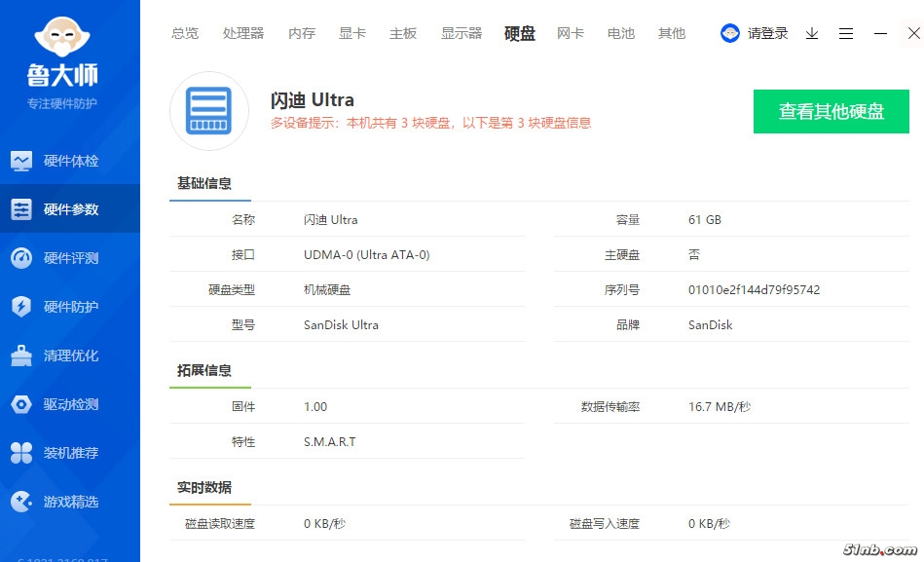Click the 装机推荐 four-leaf icon in sidebar
The width and height of the screenshot is (924, 562).
click(21, 453)
